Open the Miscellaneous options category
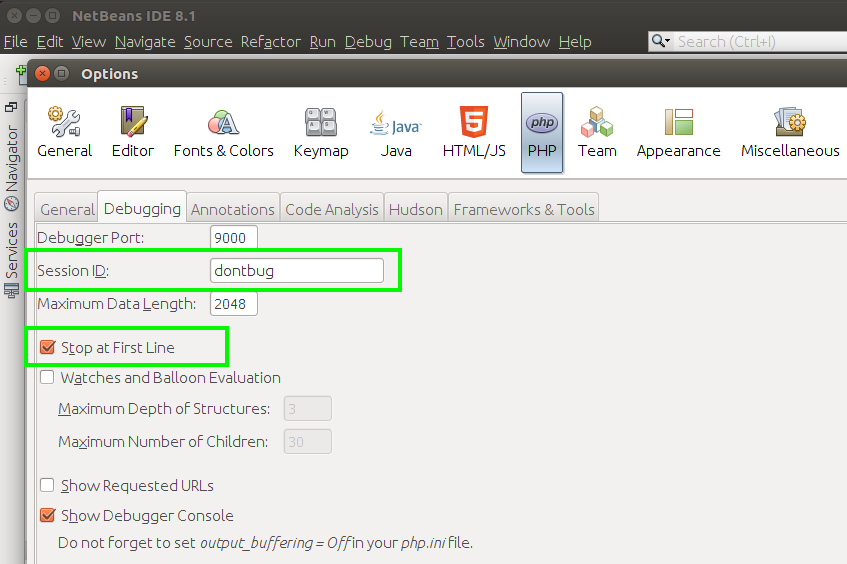Viewport: 847px width, 564px height. click(x=790, y=132)
